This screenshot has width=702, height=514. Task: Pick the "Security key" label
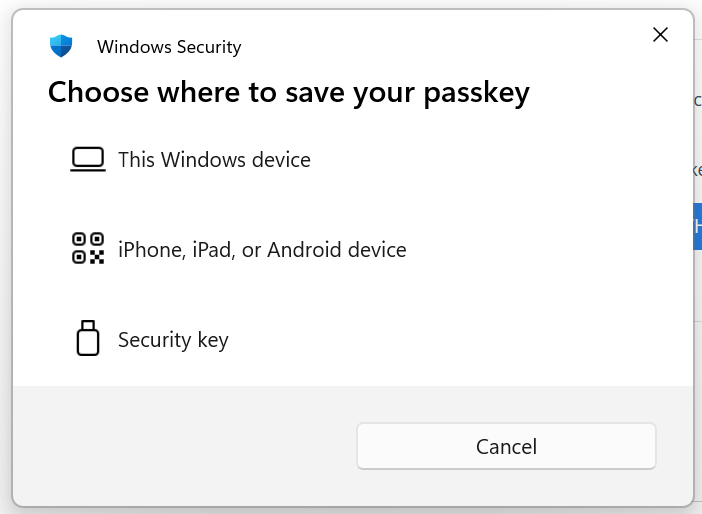click(x=173, y=340)
